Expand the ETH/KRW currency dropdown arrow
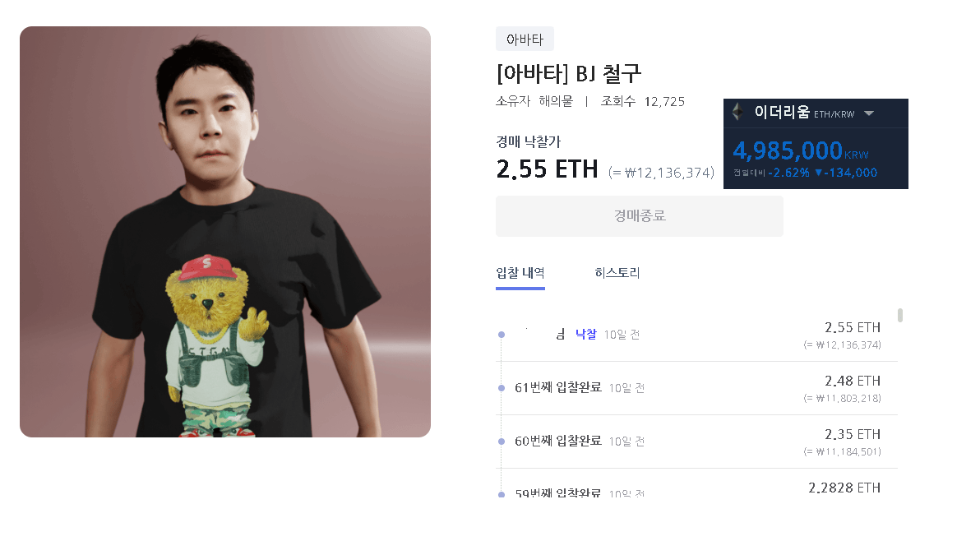The height and width of the screenshot is (541, 980). pyautogui.click(x=869, y=113)
